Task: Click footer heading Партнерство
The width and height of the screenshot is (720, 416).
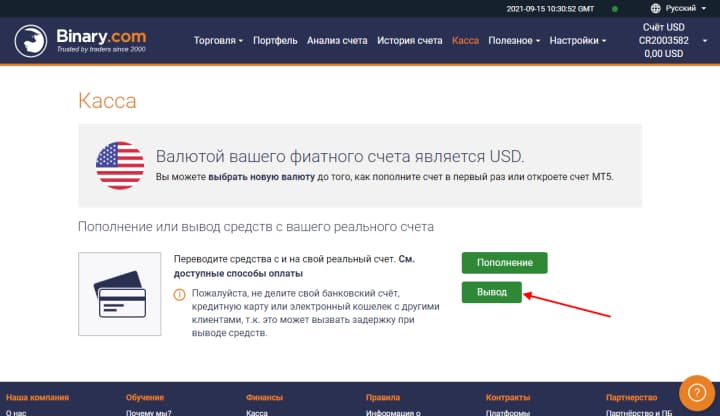Action: (631, 397)
